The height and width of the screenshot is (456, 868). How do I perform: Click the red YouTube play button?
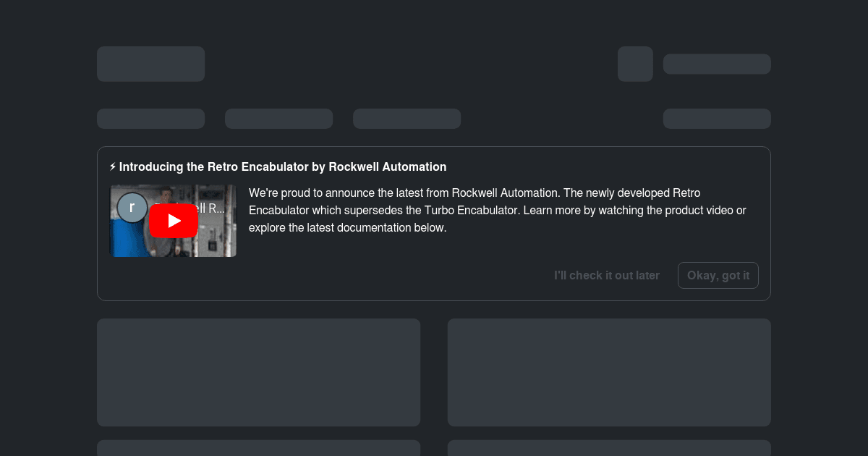pos(174,221)
